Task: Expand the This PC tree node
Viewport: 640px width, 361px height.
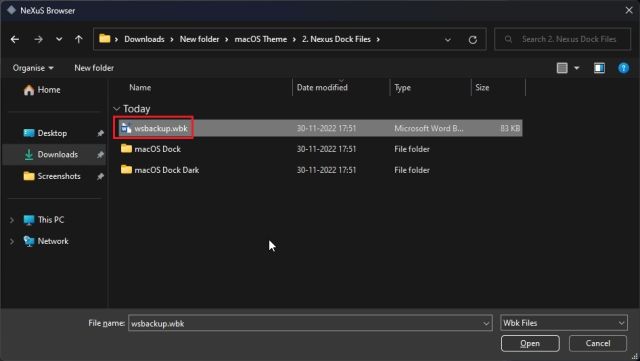Action: point(12,220)
